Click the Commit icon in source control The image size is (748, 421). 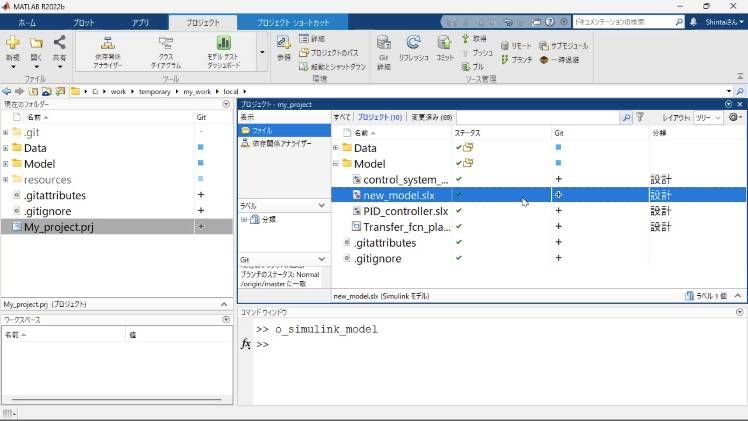click(x=444, y=48)
